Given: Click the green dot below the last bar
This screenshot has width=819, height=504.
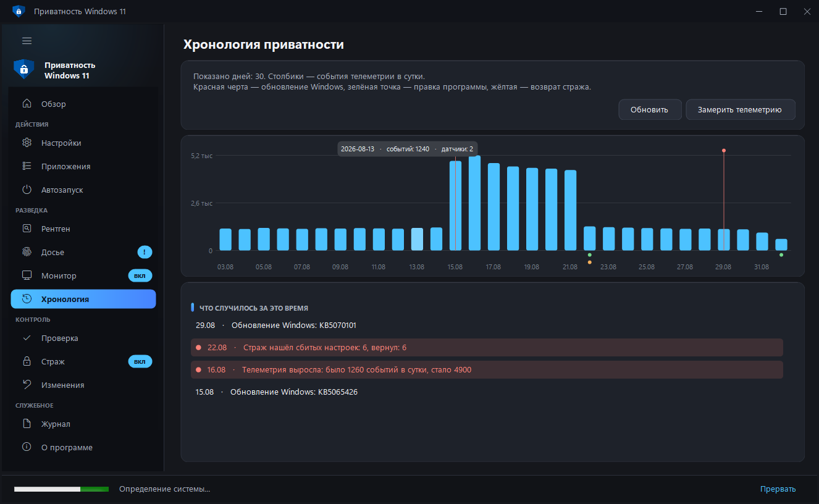Looking at the screenshot, I should [781, 254].
